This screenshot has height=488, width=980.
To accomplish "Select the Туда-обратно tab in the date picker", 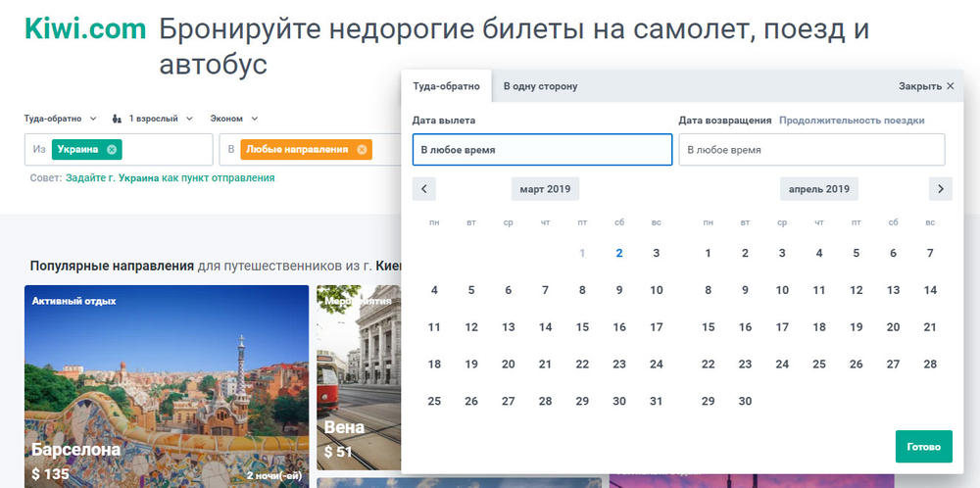I will pyautogui.click(x=446, y=86).
